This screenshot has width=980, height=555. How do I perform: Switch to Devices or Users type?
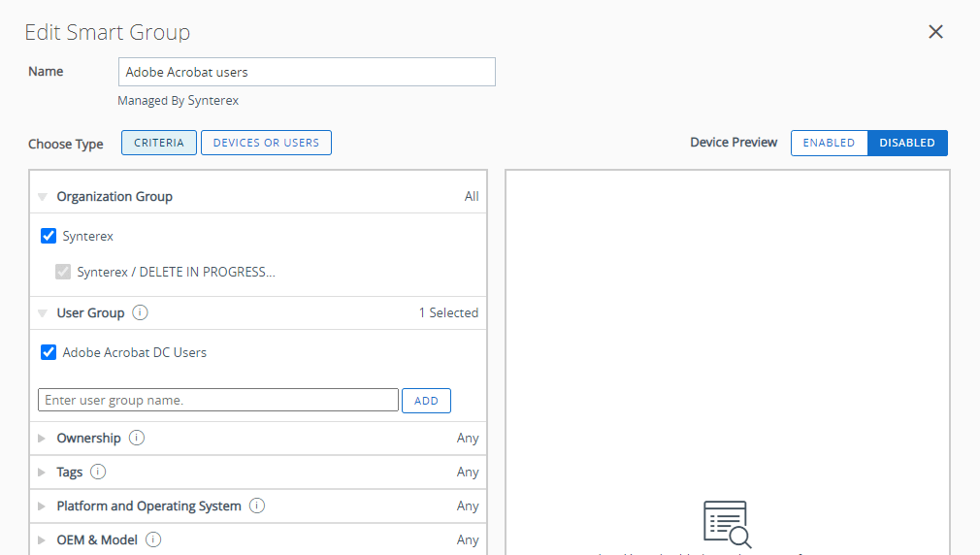pos(266,143)
